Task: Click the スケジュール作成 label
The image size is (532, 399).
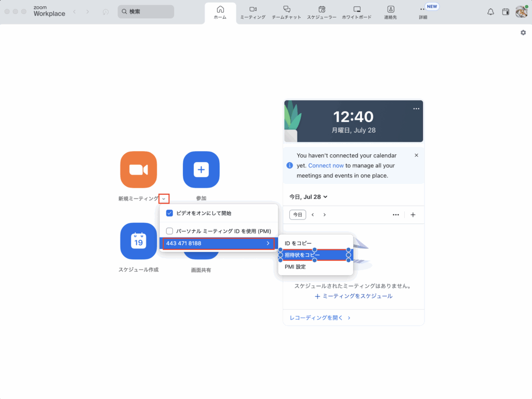Action: pos(138,270)
